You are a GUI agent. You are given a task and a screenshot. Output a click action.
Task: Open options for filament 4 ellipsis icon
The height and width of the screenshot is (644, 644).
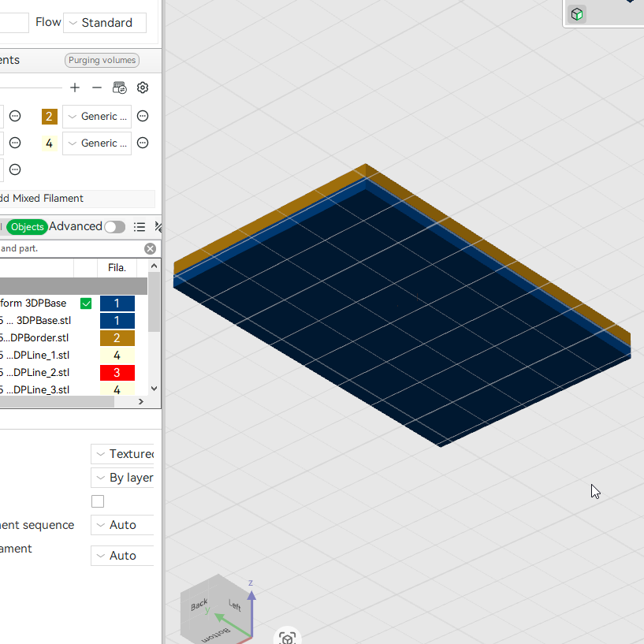143,143
